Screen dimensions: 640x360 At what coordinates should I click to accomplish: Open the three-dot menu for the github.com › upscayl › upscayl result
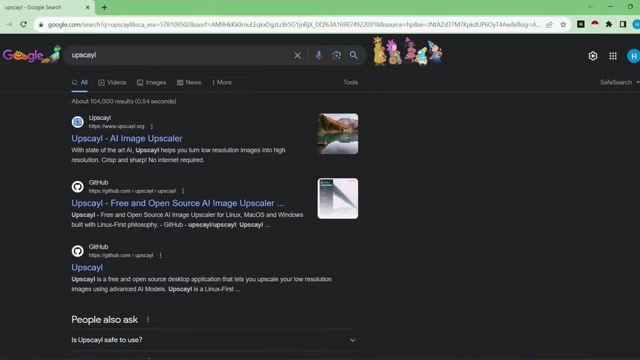[x=183, y=191]
